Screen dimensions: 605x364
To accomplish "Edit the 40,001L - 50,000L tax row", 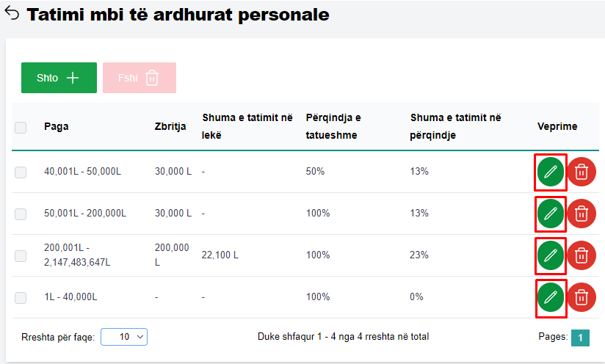I will [551, 172].
